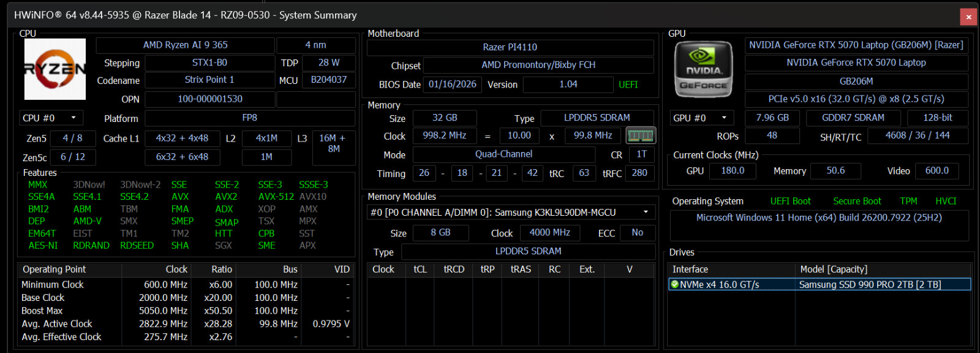Click the tRCD column header in timings

click(x=454, y=269)
